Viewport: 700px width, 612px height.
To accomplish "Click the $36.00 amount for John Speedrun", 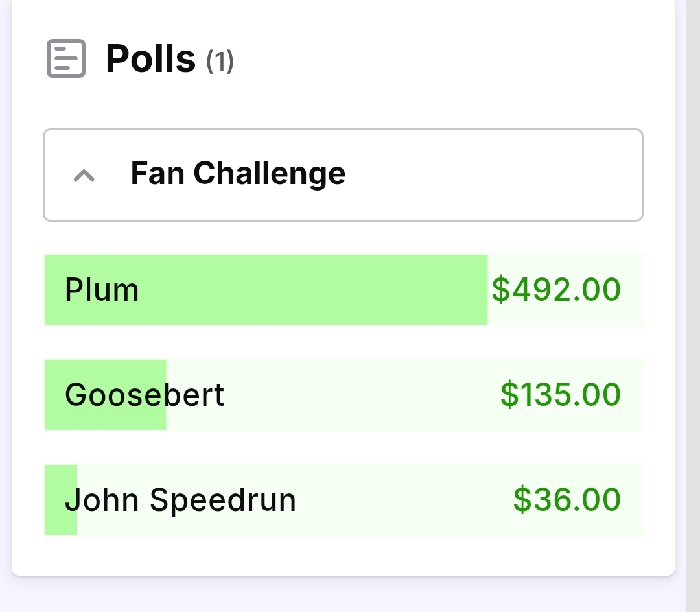I will click(567, 499).
